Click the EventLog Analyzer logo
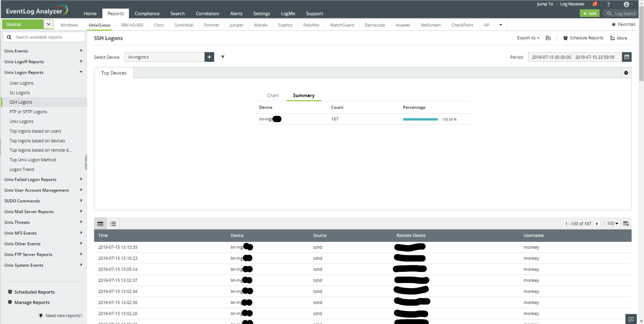The image size is (644, 324). 37,10
